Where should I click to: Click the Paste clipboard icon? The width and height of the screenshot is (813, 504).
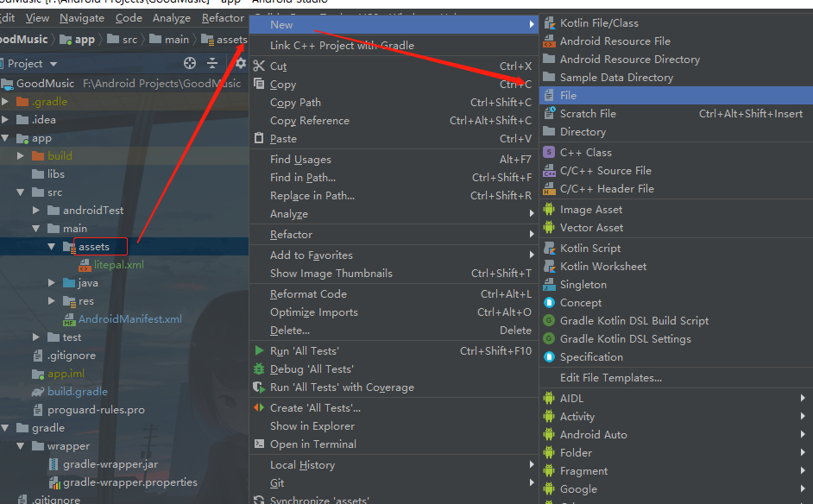[259, 138]
